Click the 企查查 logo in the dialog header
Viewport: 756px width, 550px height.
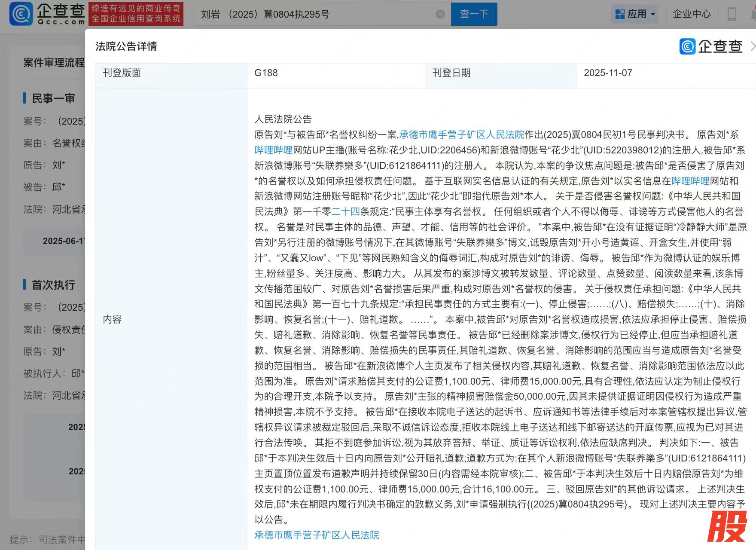pyautogui.click(x=711, y=46)
